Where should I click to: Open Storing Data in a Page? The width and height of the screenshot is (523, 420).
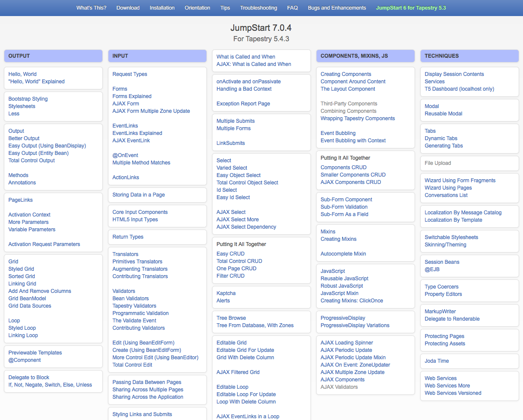tap(139, 195)
